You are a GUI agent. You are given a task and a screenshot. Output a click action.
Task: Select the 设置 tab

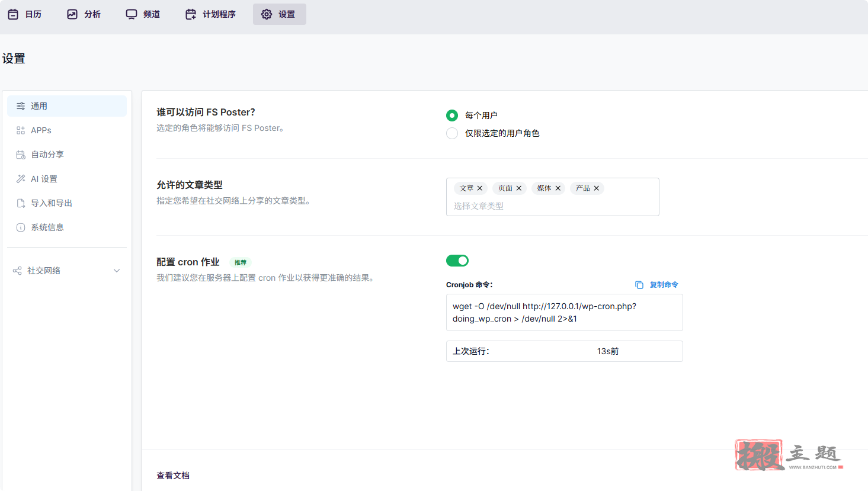(x=280, y=14)
